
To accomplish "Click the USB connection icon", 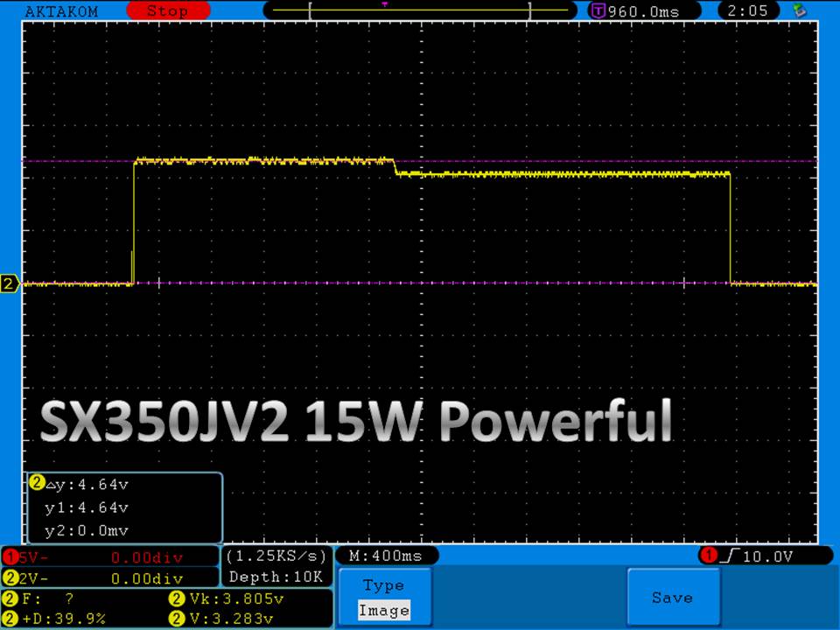I will (798, 11).
